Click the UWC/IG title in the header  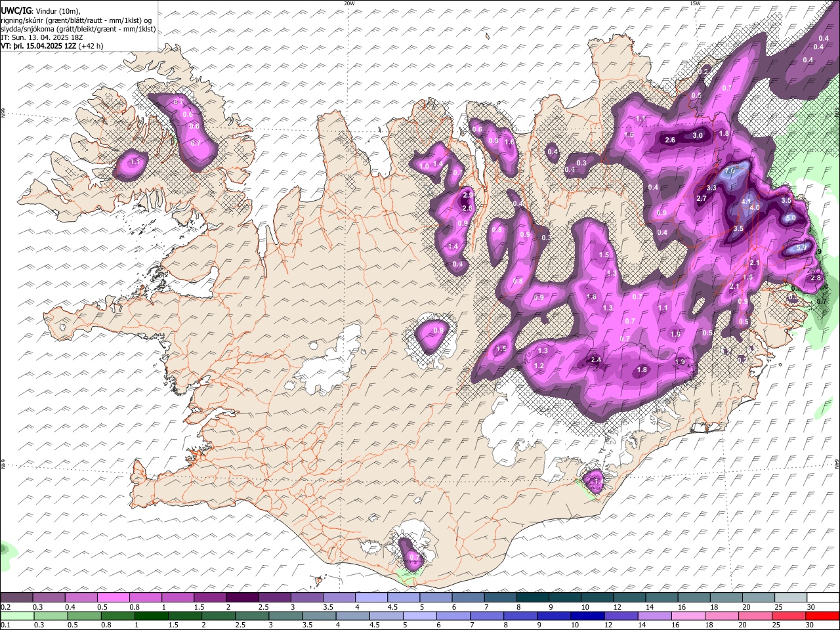pos(16,11)
